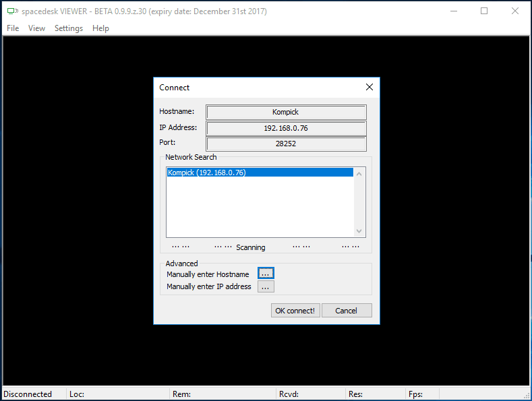Click the spacedesk app icon in title bar

(x=12, y=11)
